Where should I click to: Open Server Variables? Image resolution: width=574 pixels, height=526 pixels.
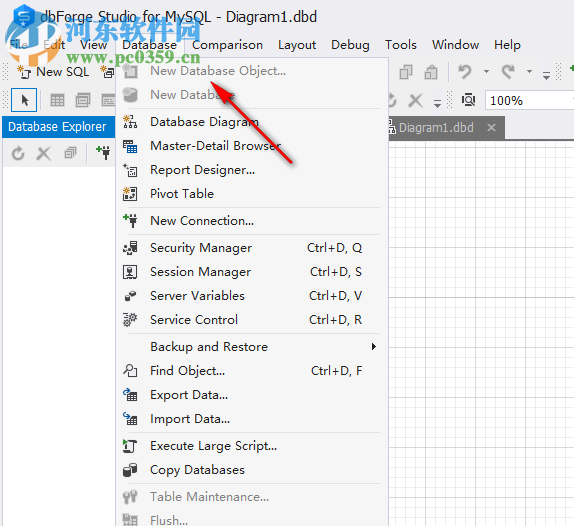click(251, 296)
